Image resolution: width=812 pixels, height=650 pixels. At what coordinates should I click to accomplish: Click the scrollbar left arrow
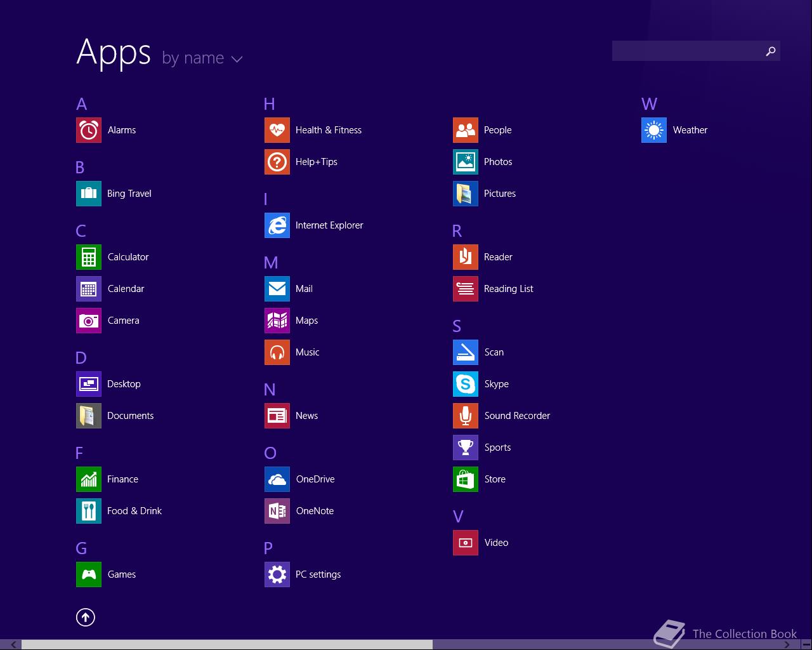click(x=13, y=645)
